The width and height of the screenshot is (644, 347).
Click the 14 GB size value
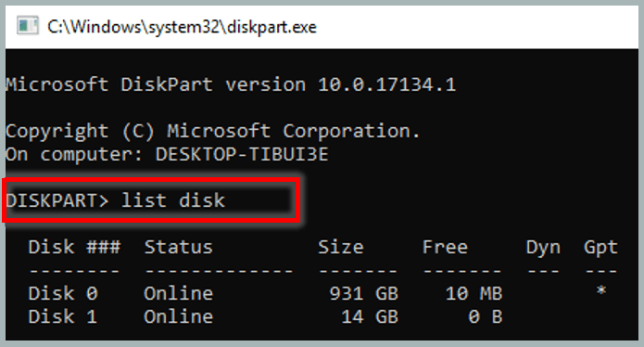[x=370, y=316]
